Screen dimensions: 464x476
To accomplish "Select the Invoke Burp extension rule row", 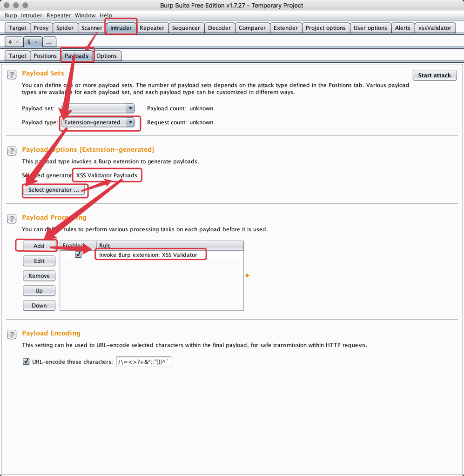I will 152,255.
